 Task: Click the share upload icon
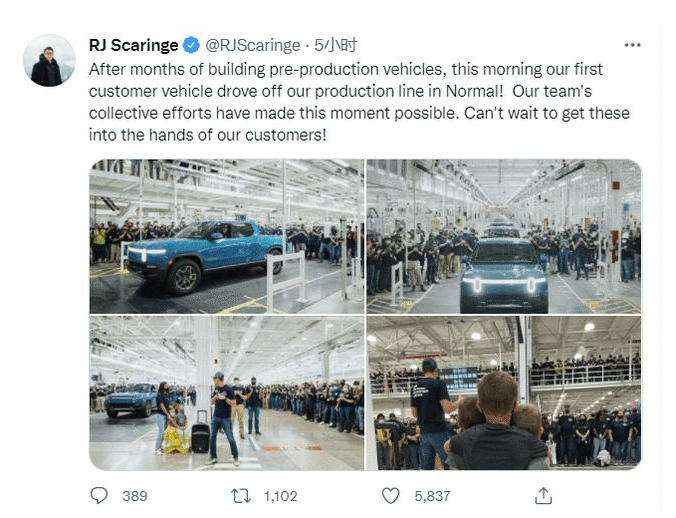[x=543, y=495]
